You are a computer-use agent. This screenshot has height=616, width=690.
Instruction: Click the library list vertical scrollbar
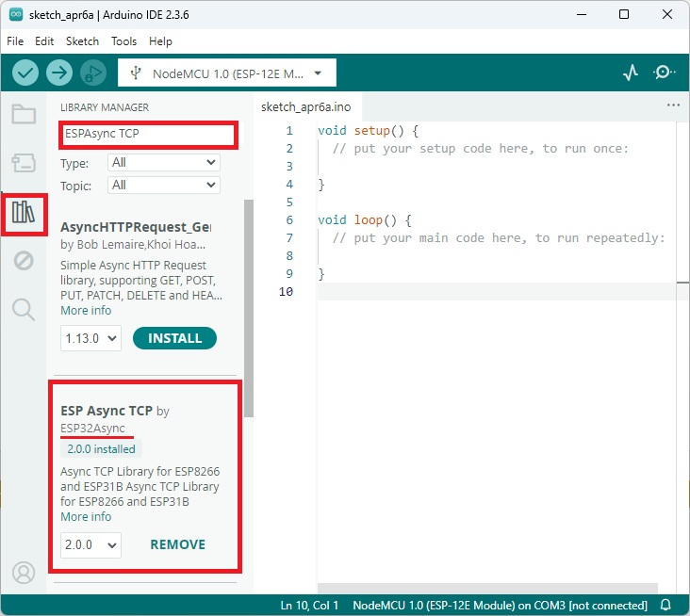tap(249, 308)
